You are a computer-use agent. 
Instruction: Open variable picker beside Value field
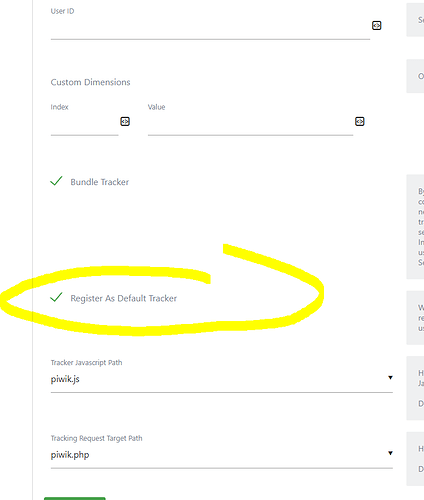tap(360, 121)
